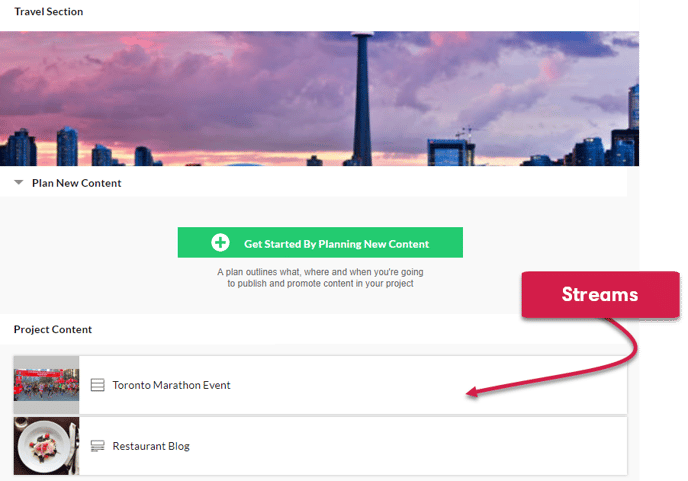
Task: Select the Restaurant Blog plate thumbnail
Action: [x=46, y=446]
